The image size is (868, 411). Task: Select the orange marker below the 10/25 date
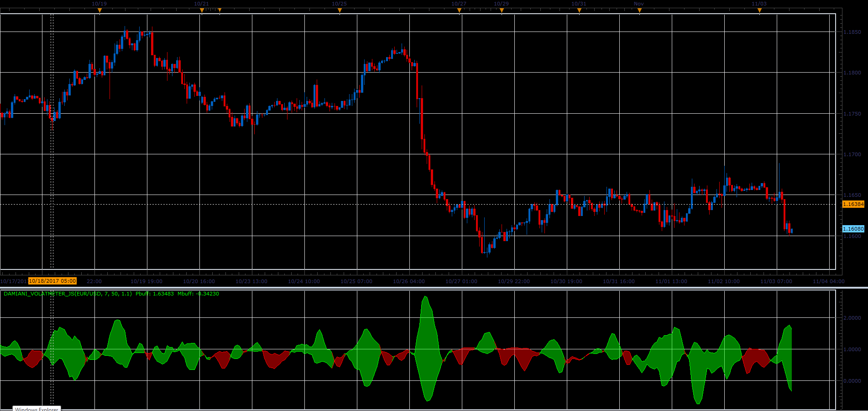pos(340,11)
